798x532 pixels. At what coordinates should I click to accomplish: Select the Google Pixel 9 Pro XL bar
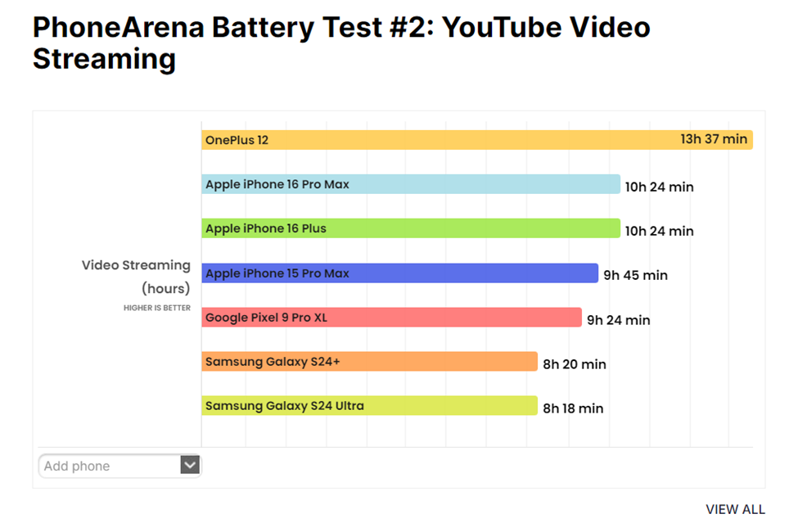tap(391, 317)
